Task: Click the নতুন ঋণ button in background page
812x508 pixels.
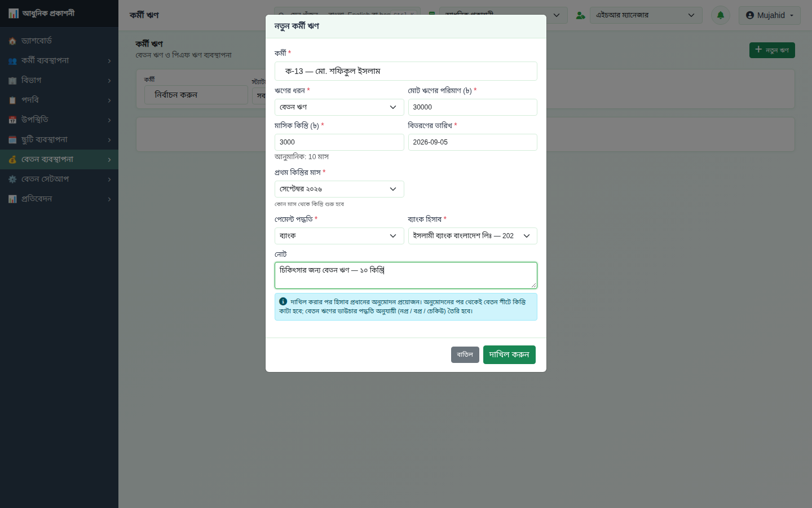Action: (772, 50)
